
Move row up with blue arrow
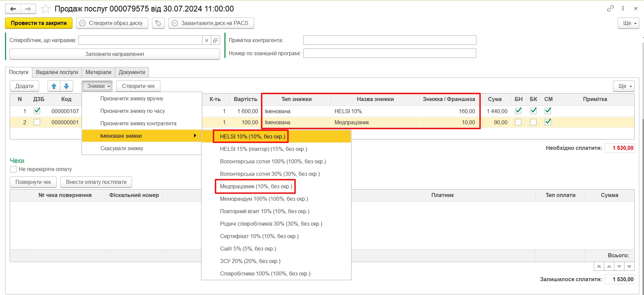point(54,86)
